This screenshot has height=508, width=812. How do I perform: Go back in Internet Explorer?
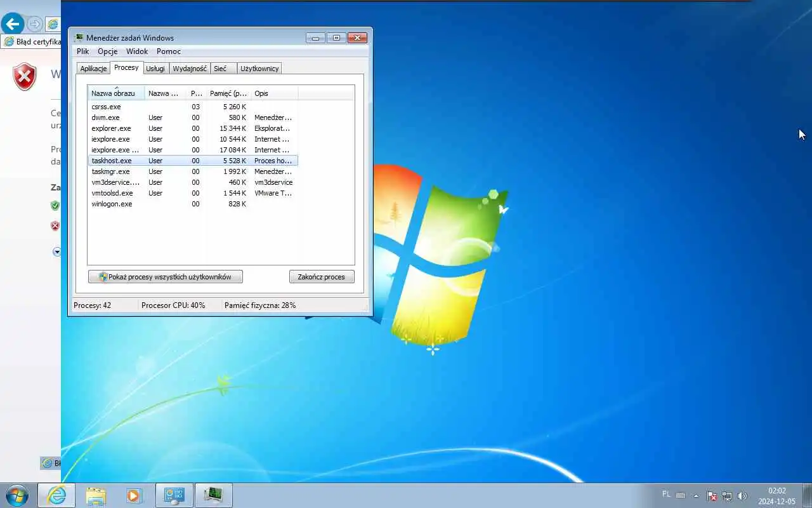tap(13, 24)
